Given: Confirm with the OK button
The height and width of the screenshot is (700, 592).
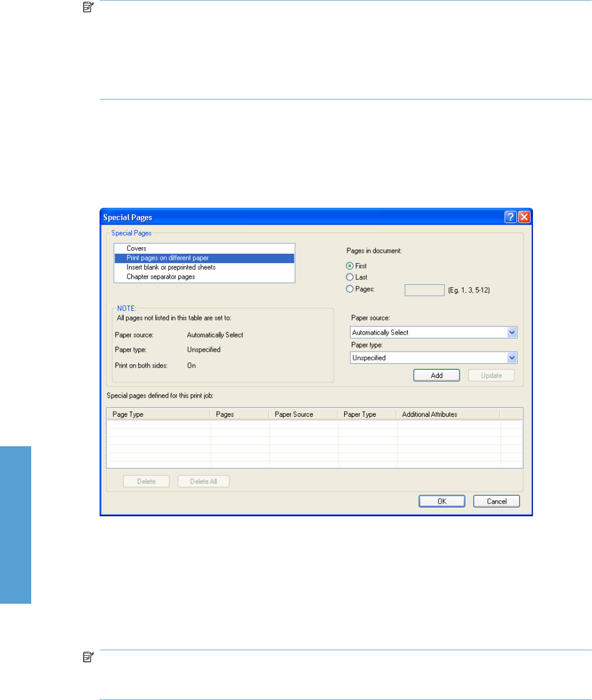Looking at the screenshot, I should coord(442,501).
